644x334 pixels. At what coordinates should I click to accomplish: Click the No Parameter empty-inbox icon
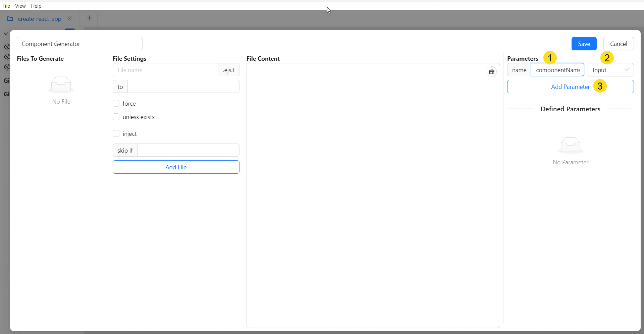coord(570,145)
